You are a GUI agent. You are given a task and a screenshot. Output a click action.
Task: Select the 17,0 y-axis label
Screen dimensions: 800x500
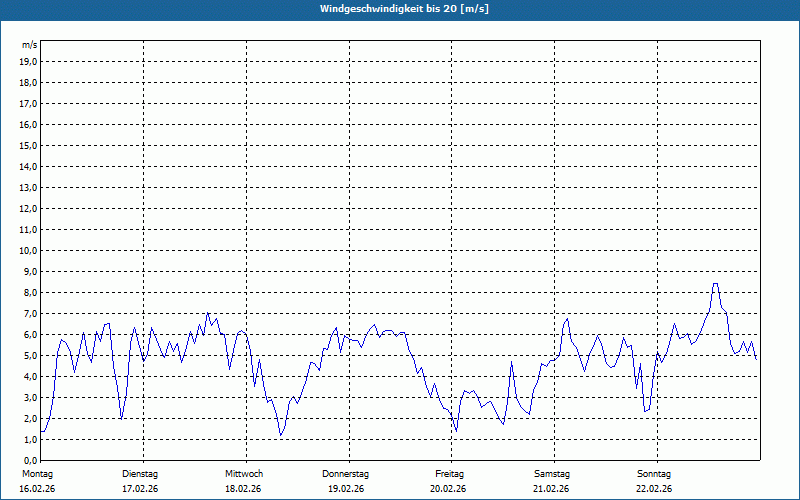point(28,104)
